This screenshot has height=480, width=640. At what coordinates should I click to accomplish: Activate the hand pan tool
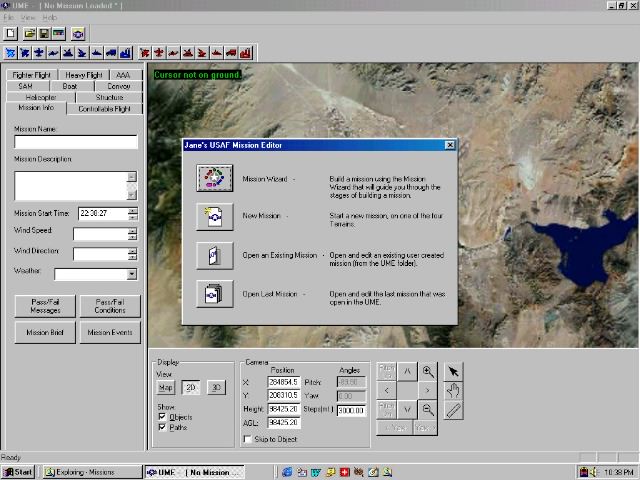[x=453, y=391]
